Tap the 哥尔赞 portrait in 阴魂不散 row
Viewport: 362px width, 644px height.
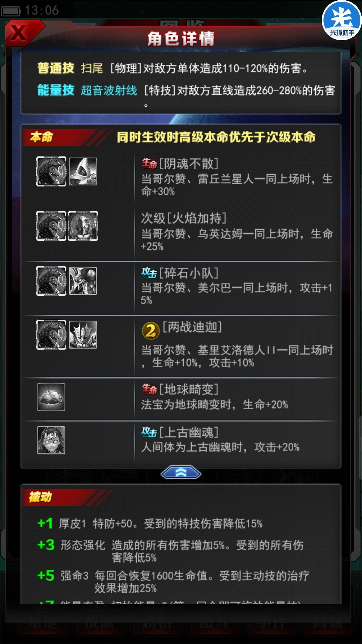pos(51,171)
